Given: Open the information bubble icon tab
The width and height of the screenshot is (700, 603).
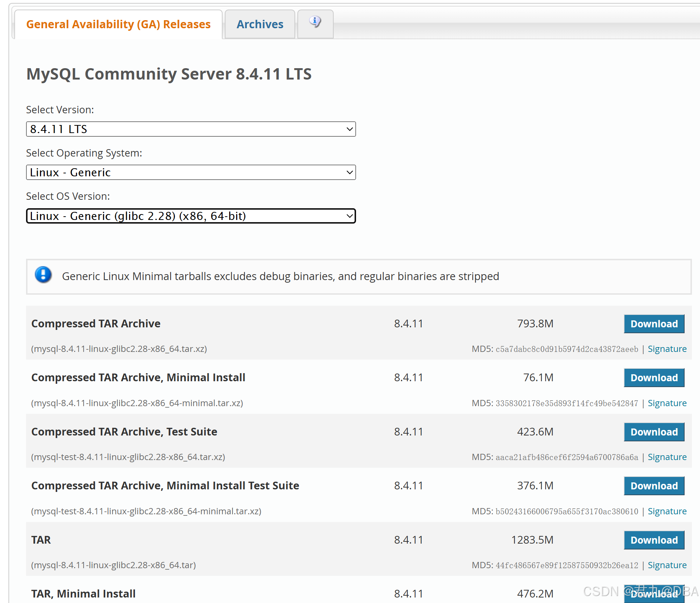Looking at the screenshot, I should click(x=315, y=24).
